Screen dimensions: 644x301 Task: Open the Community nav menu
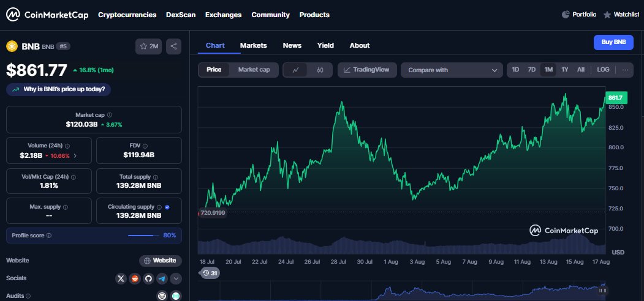[x=271, y=15]
